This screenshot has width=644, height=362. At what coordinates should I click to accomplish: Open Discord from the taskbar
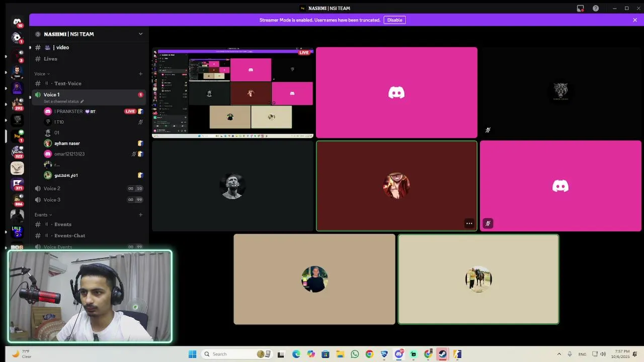tap(398, 354)
